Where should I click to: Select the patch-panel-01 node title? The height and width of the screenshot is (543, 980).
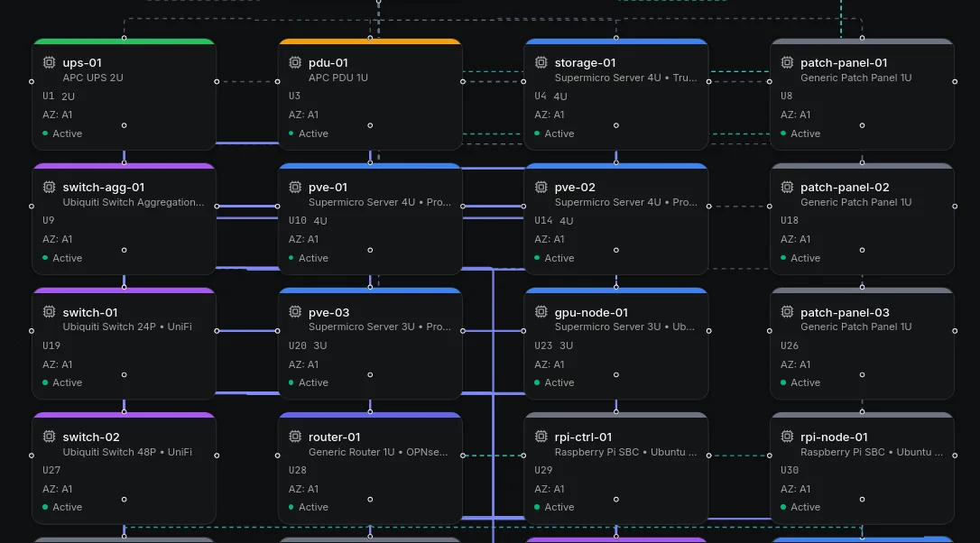(x=844, y=62)
